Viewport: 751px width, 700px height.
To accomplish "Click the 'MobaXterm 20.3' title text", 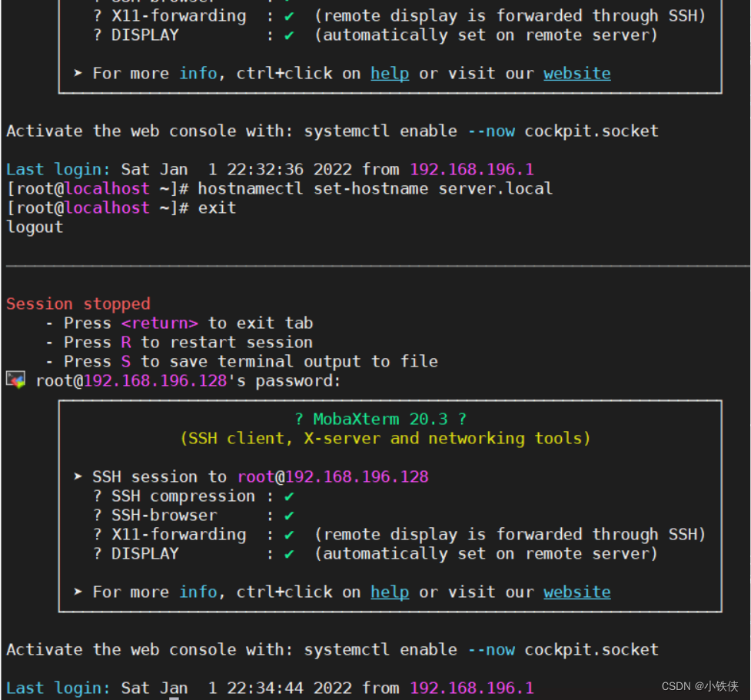I will click(380, 420).
